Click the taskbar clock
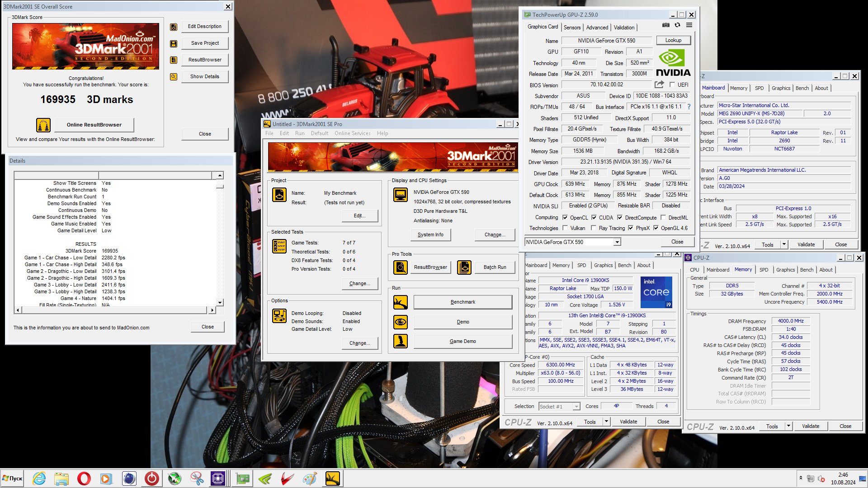The height and width of the screenshot is (488, 868). (843, 479)
